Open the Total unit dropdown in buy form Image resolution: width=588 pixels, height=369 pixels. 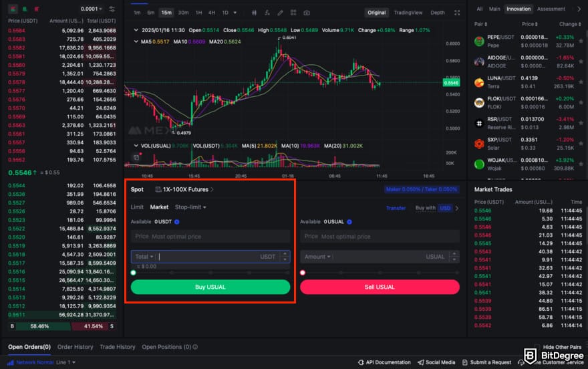click(144, 257)
